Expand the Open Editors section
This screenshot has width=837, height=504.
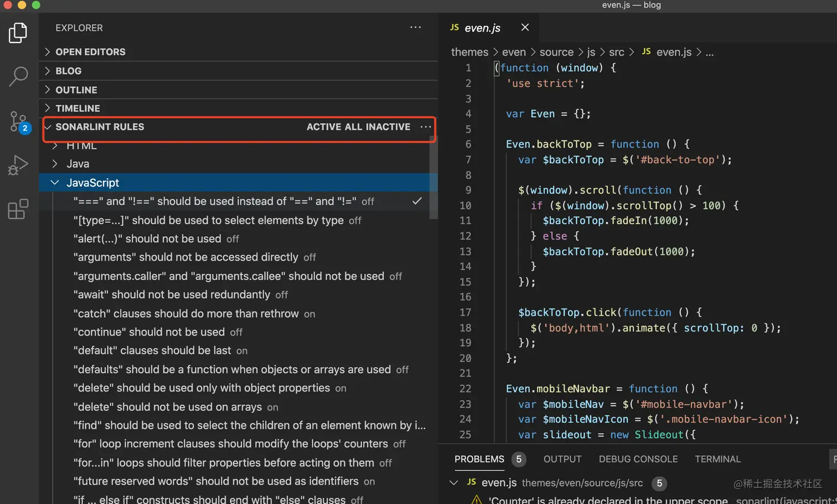(x=90, y=52)
